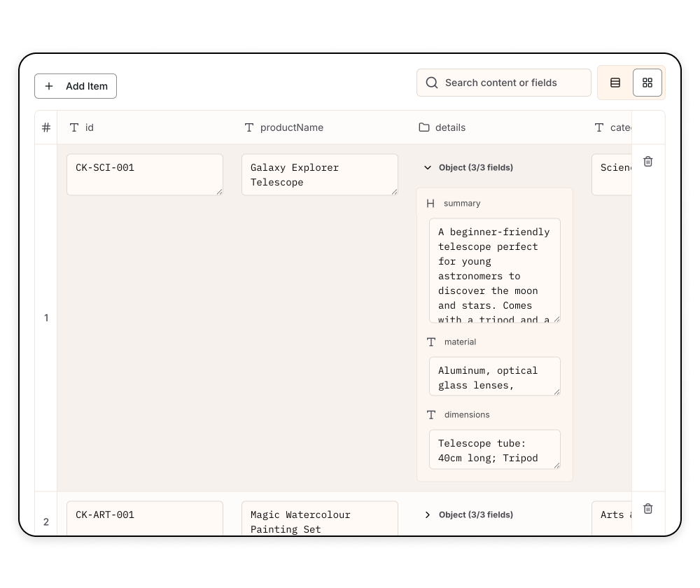Click the heading icon beside summary
Viewport: 700px width, 588px height.
430,204
